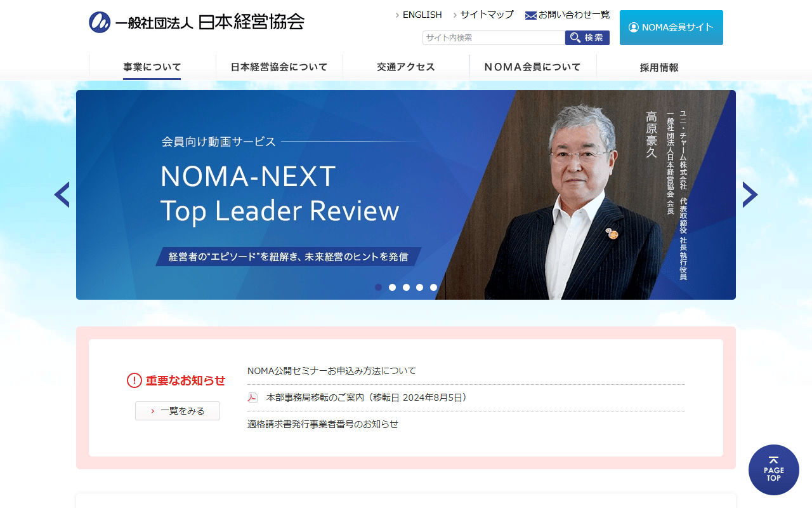Image resolution: width=812 pixels, height=508 pixels.
Task: Select the first carousel dot
Action: pyautogui.click(x=379, y=287)
